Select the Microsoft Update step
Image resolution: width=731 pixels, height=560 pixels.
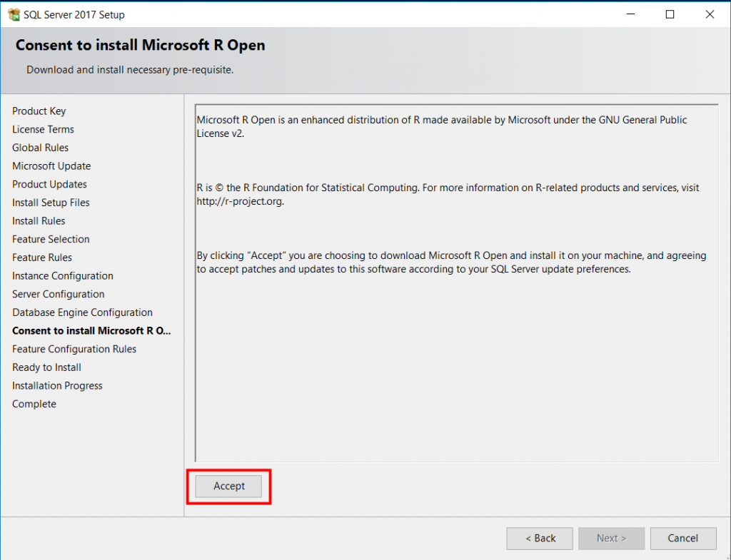[x=51, y=166]
